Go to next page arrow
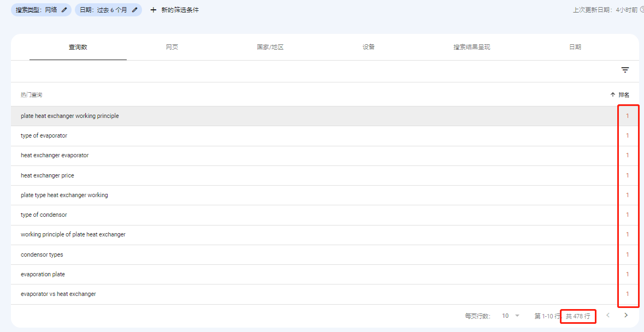Viewport: 644px width, 332px height. tap(626, 315)
